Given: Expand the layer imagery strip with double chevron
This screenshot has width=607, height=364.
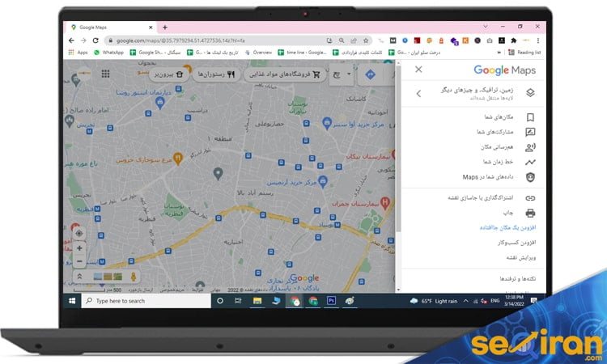Looking at the screenshot, I should [79, 277].
